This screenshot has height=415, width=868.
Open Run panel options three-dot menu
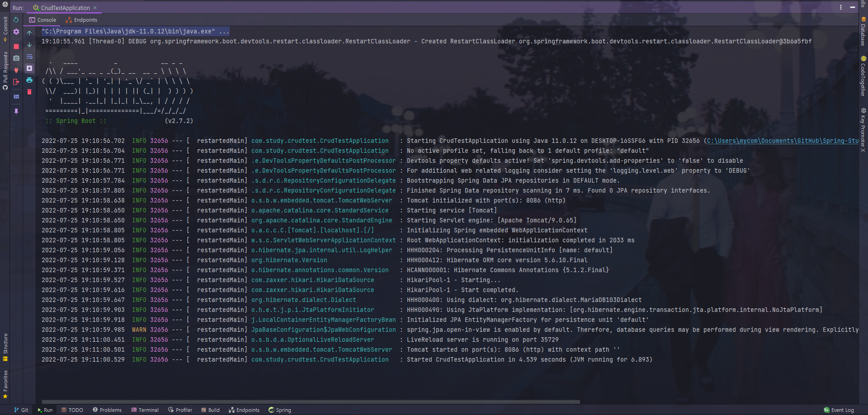point(841,7)
